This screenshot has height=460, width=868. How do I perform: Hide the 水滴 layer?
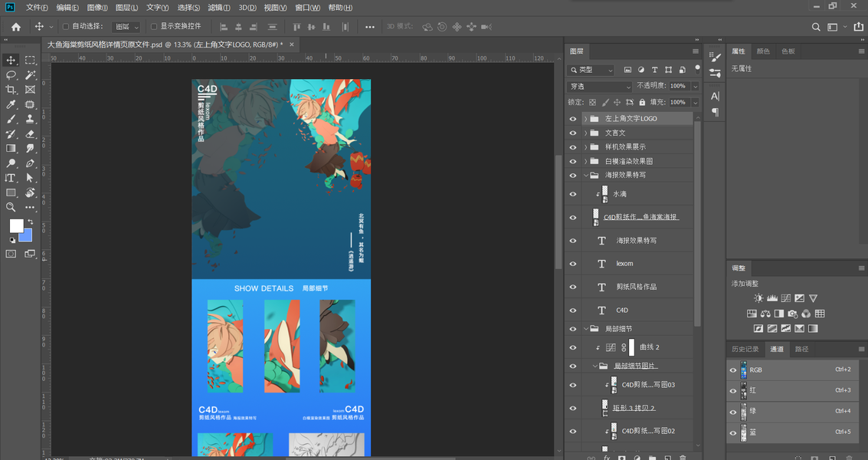(573, 195)
